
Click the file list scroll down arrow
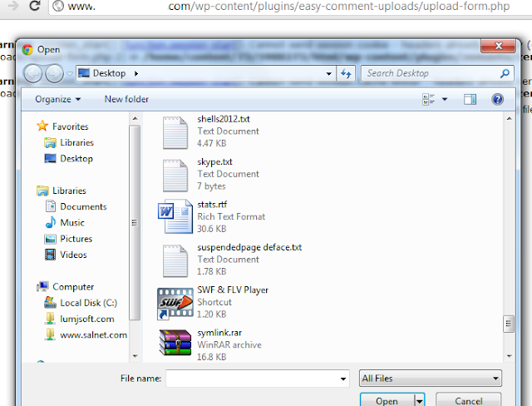point(509,356)
